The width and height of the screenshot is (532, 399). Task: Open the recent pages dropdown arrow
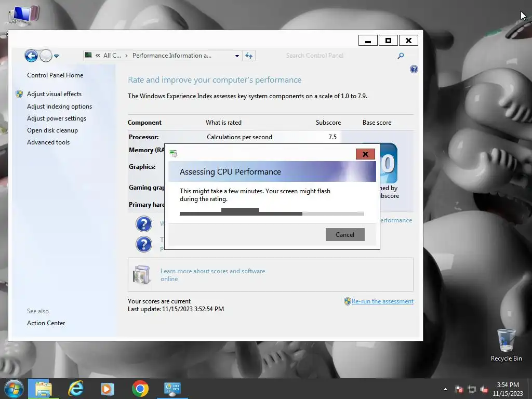56,56
